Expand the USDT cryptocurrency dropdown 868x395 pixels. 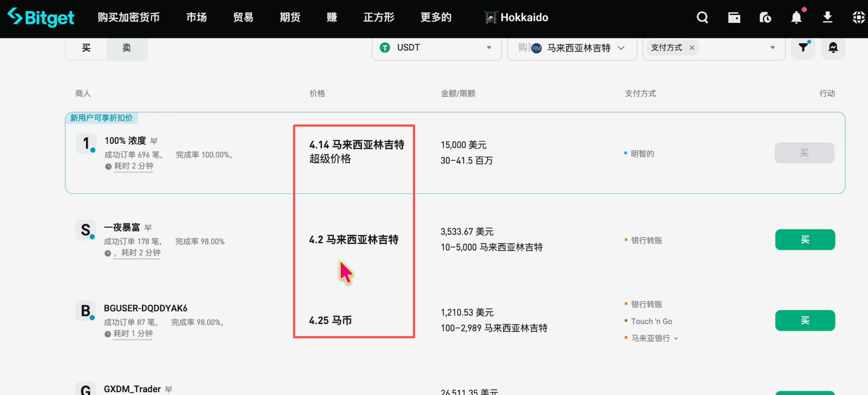pos(489,47)
